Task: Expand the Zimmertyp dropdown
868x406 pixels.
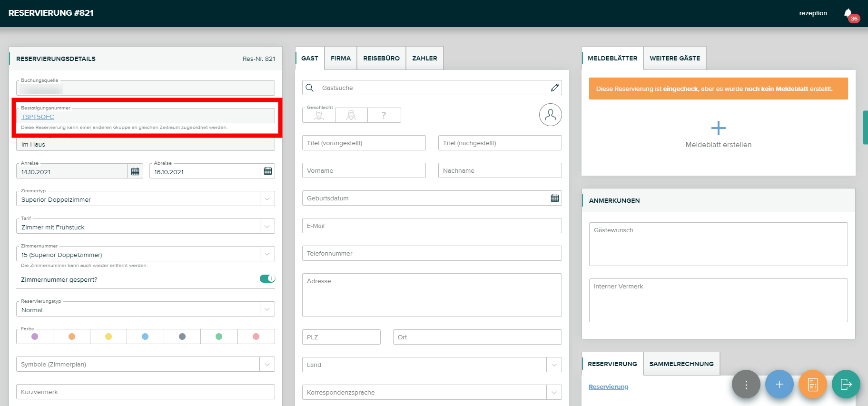Action: click(267, 199)
